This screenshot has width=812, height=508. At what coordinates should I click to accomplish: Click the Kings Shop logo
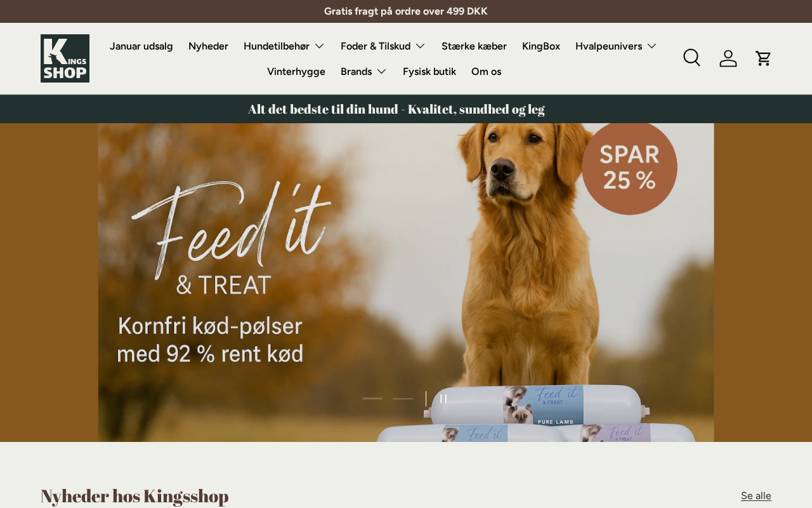click(x=65, y=58)
